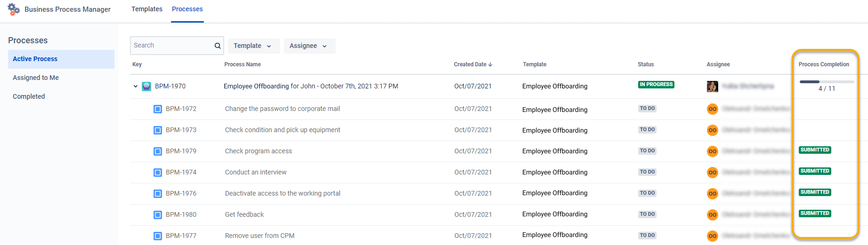
Task: Click the Assignee column header
Action: 718,64
